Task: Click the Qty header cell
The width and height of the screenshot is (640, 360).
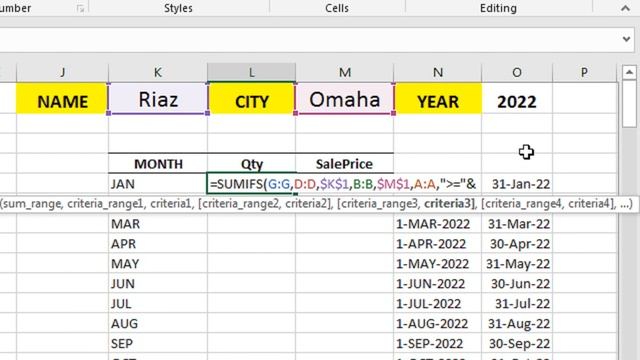Action: [x=251, y=164]
